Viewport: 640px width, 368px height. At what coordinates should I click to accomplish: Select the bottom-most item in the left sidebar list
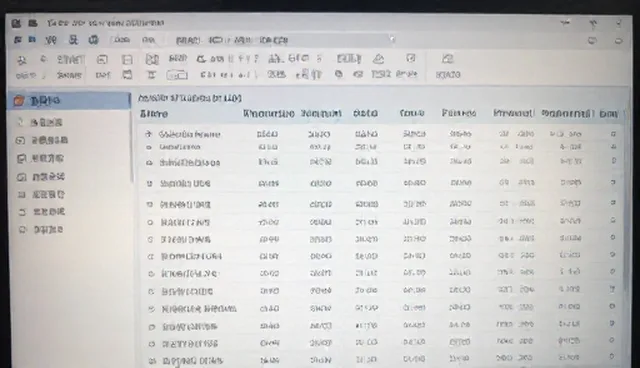tap(41, 230)
